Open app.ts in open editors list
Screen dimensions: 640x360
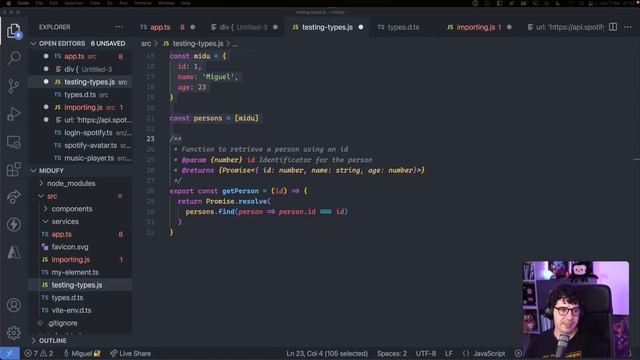click(x=80, y=56)
